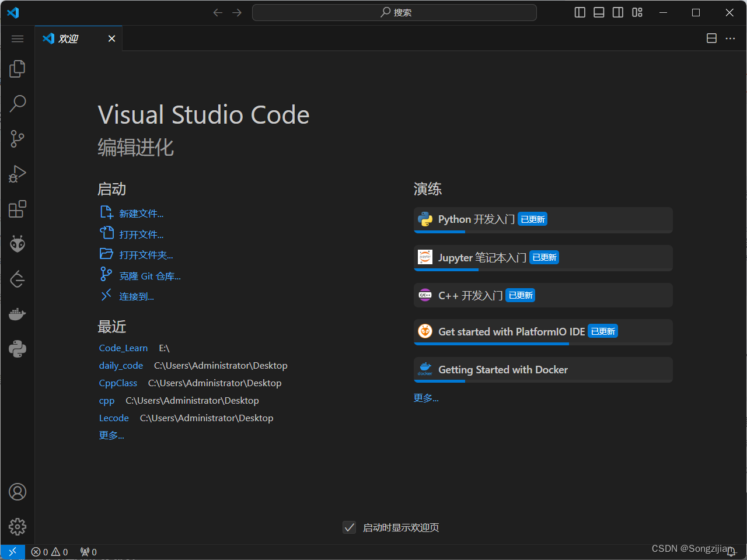Click 更多... under the 演练 walkthroughs
Viewport: 747px width, 560px height.
426,398
